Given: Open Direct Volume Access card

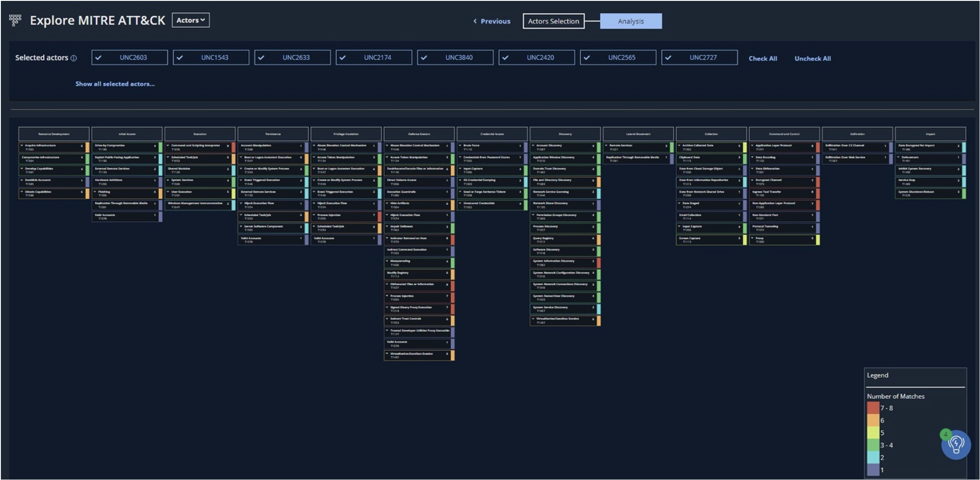Looking at the screenshot, I should 419,182.
